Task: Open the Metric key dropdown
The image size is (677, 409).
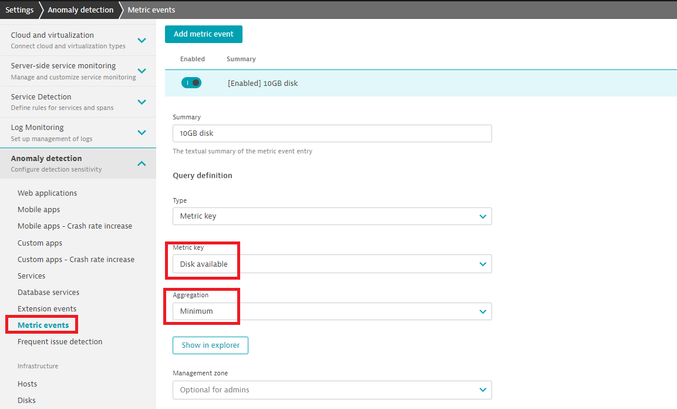Action: [332, 264]
